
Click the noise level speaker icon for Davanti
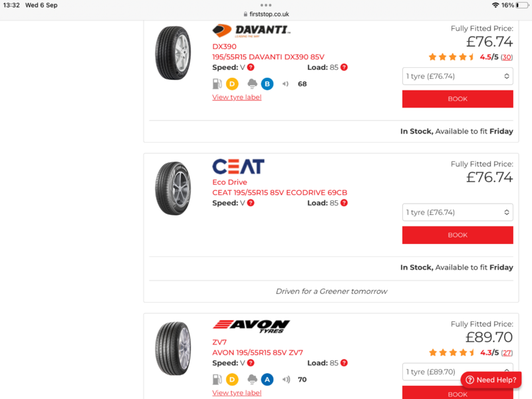pyautogui.click(x=286, y=84)
